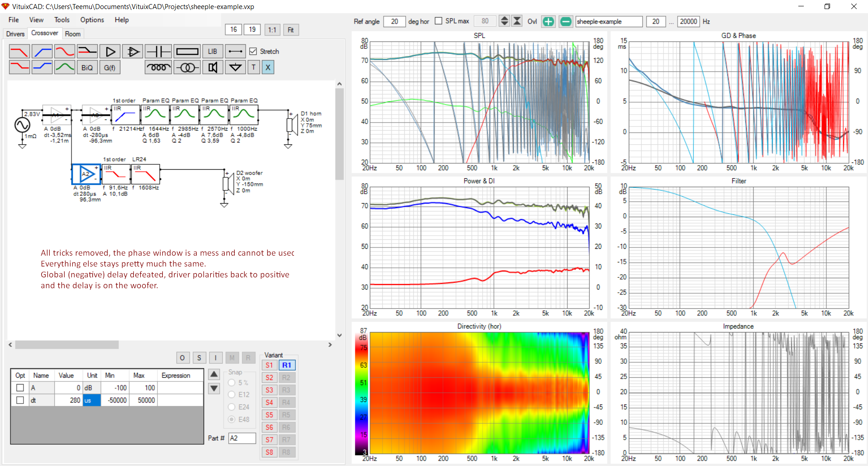The image size is (868, 466).
Task: Click the schematic horizontal scrollbar thumb
Action: pos(67,345)
